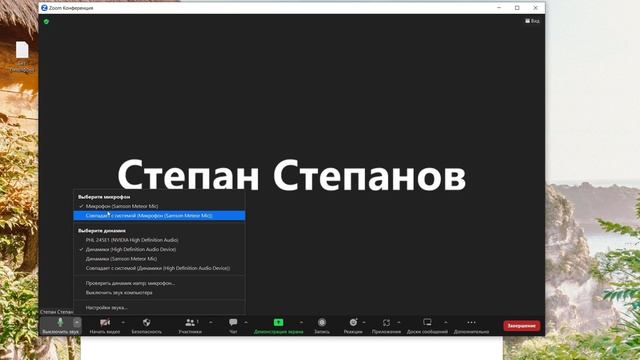Select PHL 245E1 (NVIDIA High Definition Audio) speaker

[159, 240]
